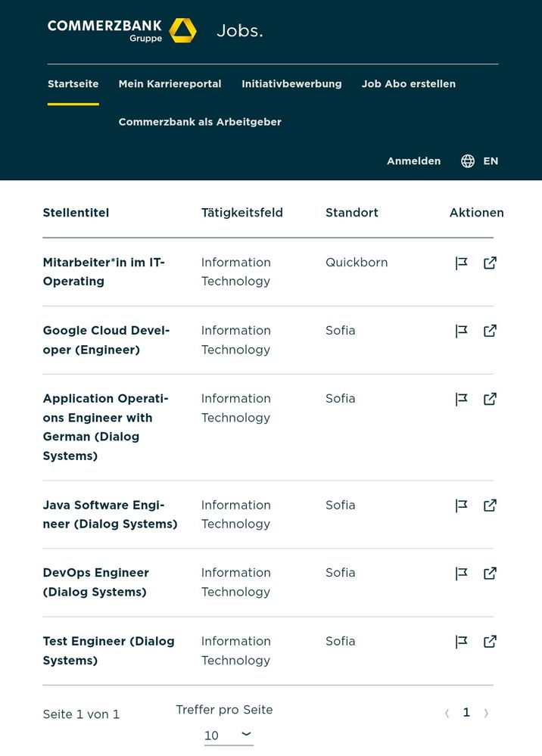Flag the Application Operations Engineer job
Viewport: 542px width, 756px height.
(462, 399)
